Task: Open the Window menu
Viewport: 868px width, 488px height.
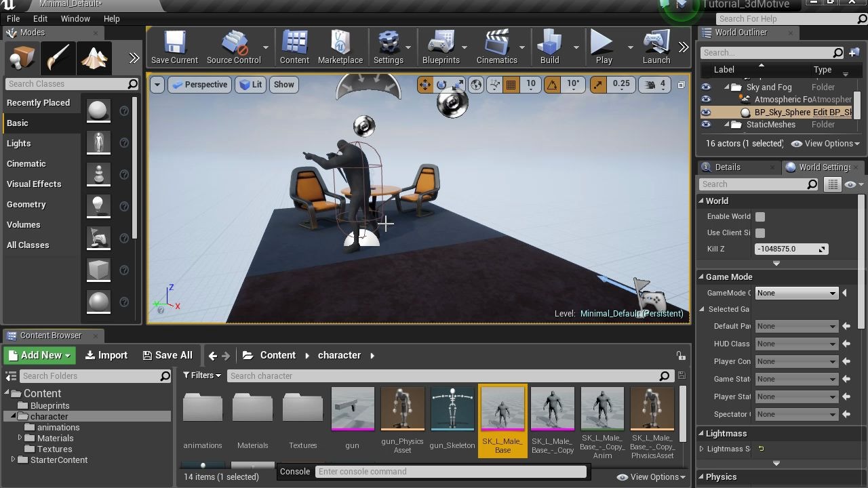Action: tap(75, 19)
